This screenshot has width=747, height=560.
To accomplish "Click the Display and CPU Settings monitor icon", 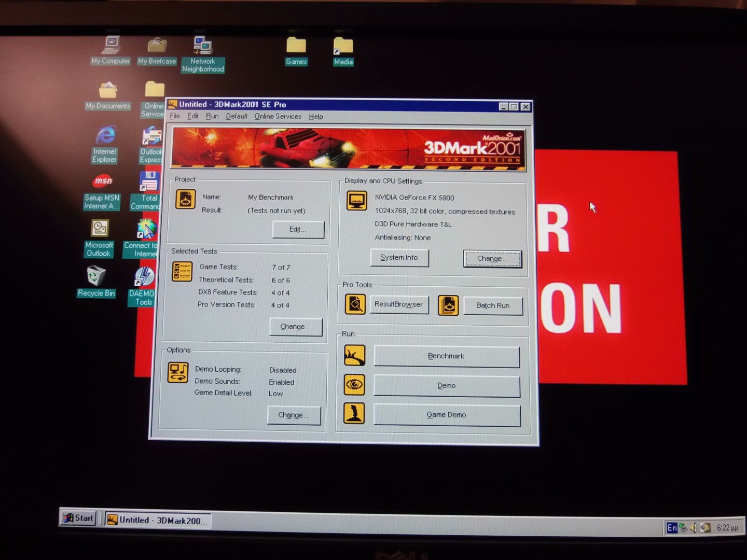I will (x=357, y=201).
